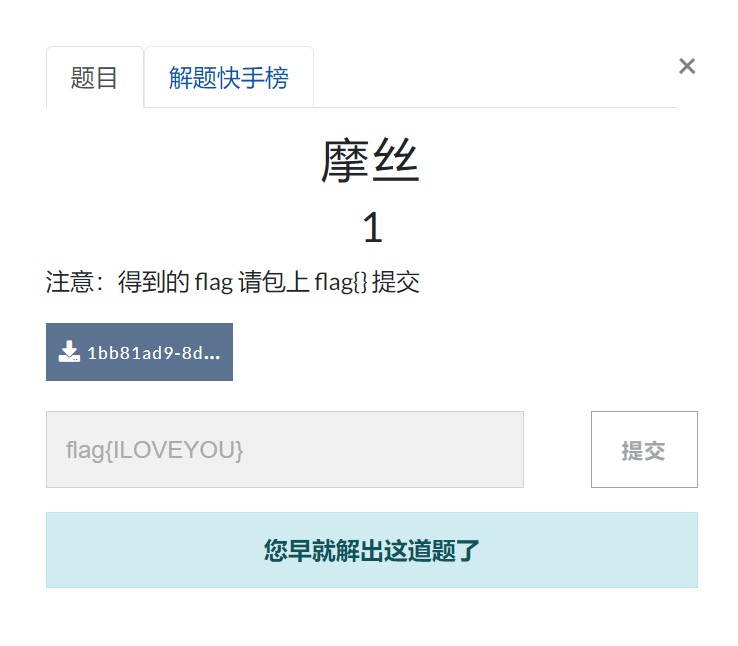Click the 请包上 words in the note
Viewport: 738px width, 646px height.
273,282
